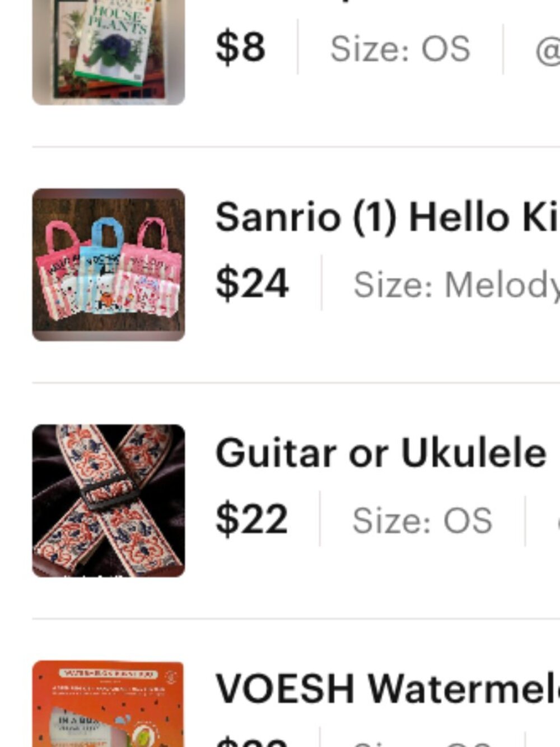Image resolution: width=560 pixels, height=747 pixels.
Task: Click the blue Hello Kitty bag in thumbnail
Action: [x=101, y=269]
